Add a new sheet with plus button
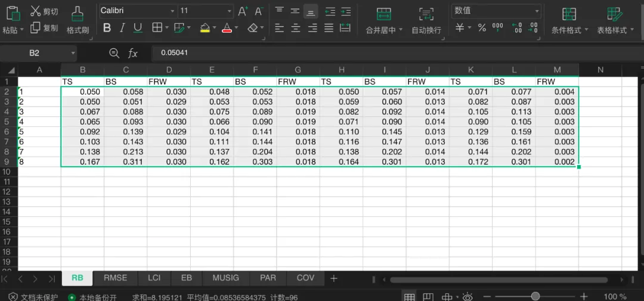The image size is (644, 301). click(334, 278)
